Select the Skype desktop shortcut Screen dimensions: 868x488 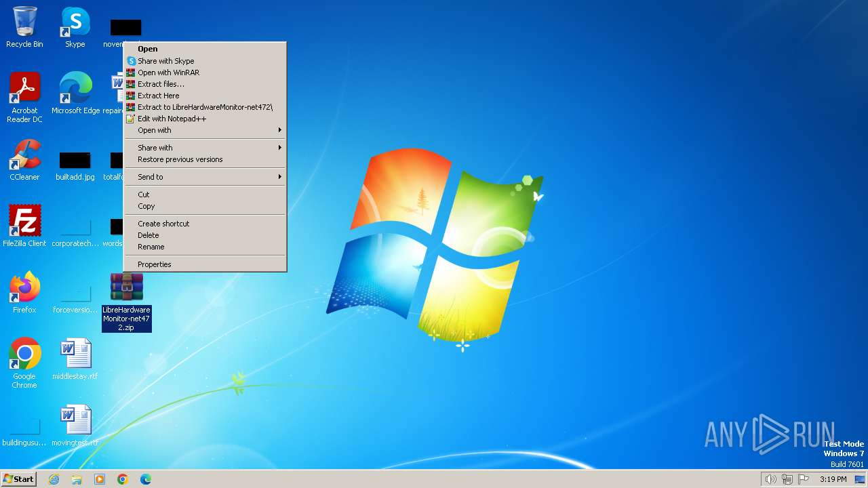pyautogui.click(x=75, y=27)
